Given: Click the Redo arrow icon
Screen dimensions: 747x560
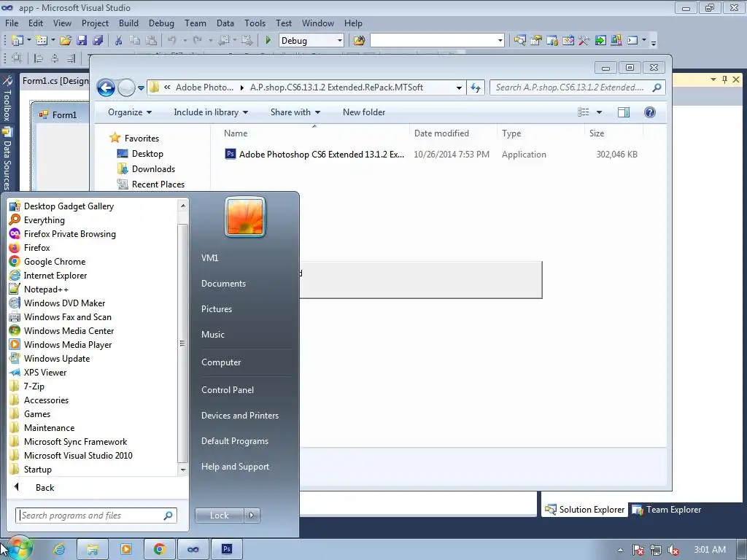Looking at the screenshot, I should pyautogui.click(x=197, y=41).
